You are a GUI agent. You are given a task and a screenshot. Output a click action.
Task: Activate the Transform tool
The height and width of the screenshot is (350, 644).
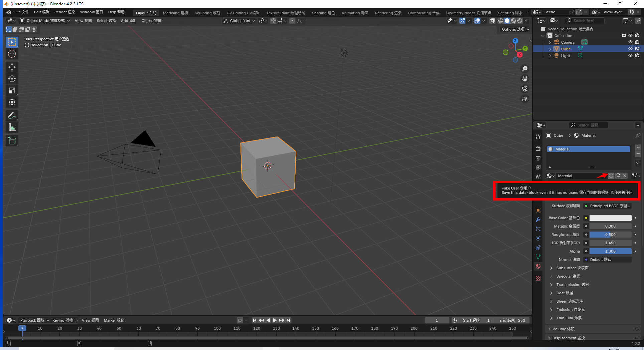tap(12, 102)
